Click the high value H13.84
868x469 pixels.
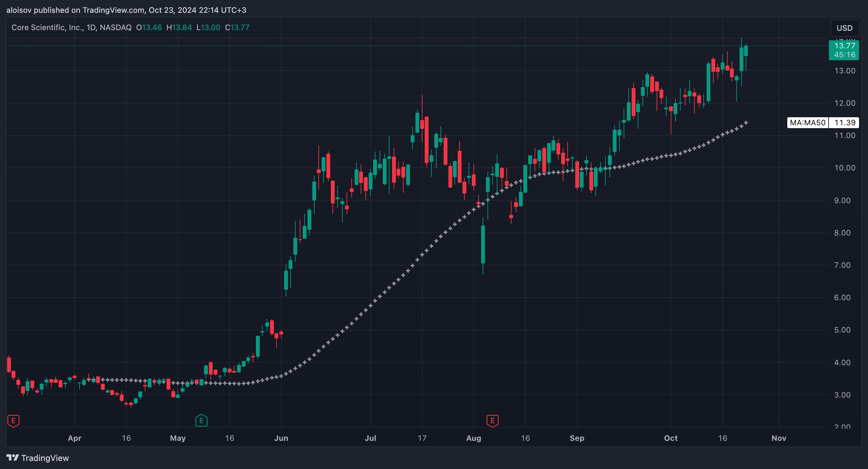[x=179, y=27]
